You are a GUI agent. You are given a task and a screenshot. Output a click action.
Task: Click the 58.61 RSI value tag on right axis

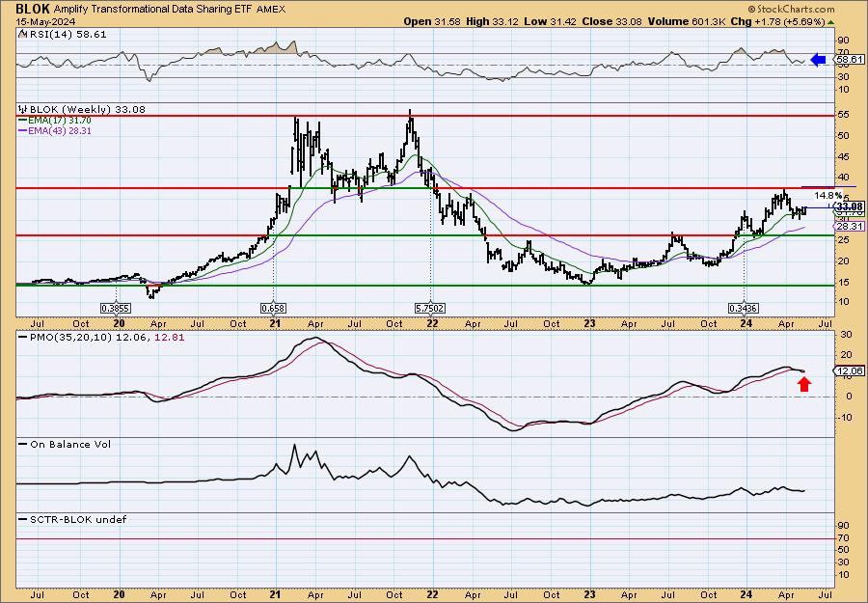849,59
